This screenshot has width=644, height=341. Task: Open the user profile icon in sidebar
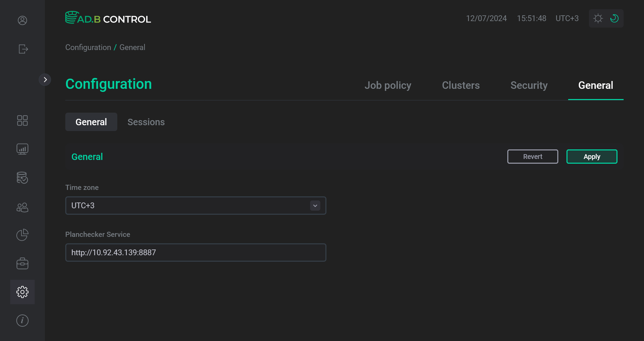[x=22, y=20]
